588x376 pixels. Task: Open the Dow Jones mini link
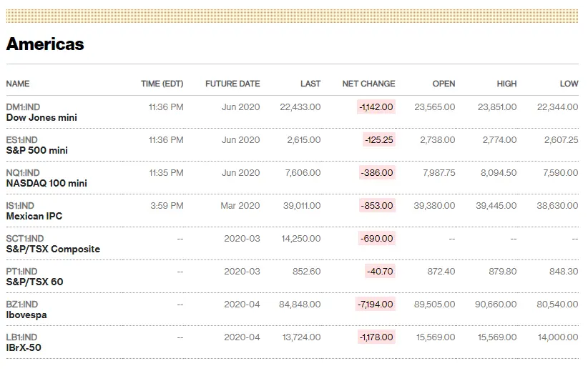[41, 117]
